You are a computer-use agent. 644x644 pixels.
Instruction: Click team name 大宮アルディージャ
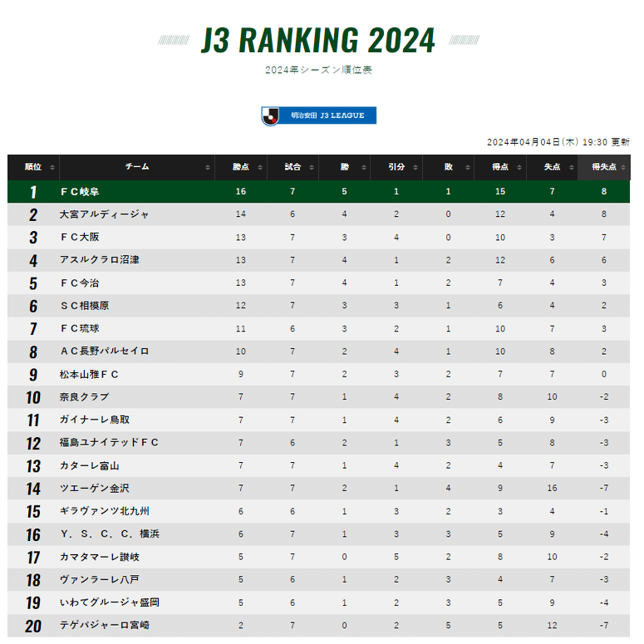point(105,214)
